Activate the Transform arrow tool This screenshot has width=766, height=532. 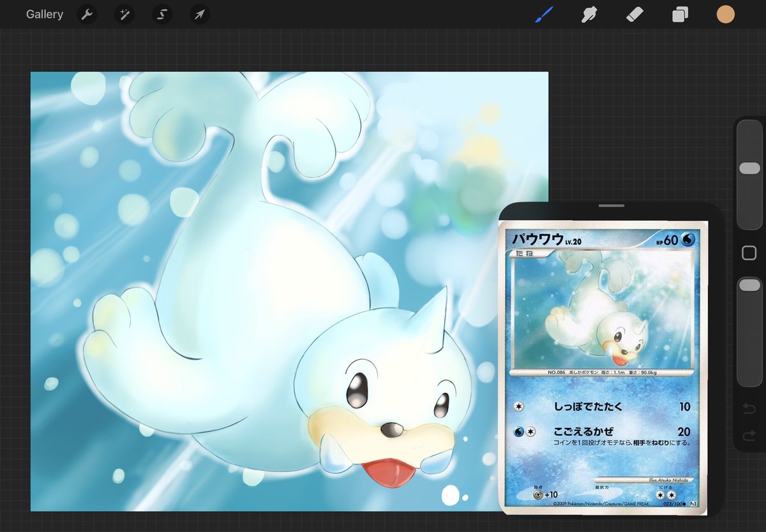coord(200,14)
